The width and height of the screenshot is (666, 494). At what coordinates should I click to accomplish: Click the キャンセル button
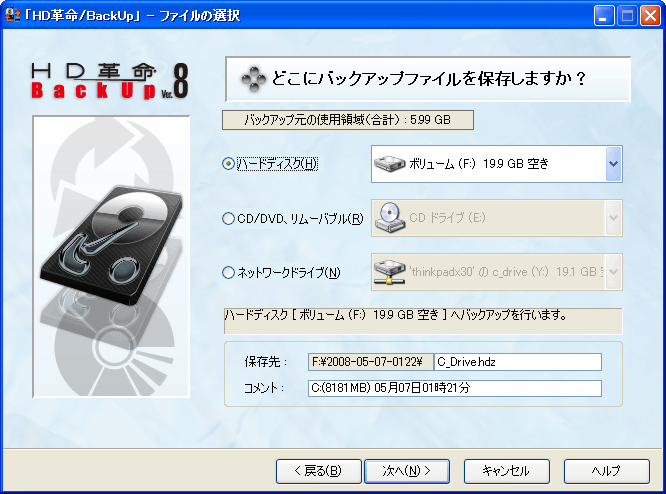point(507,471)
